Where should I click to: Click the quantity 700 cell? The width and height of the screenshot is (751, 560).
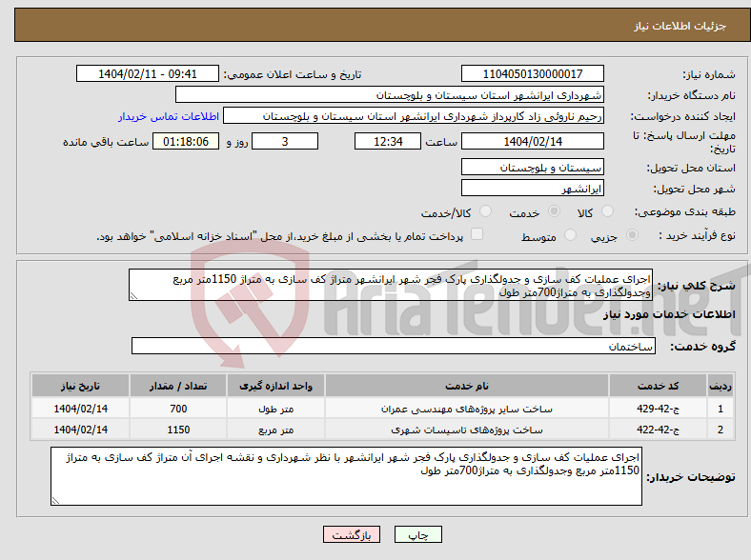178,409
